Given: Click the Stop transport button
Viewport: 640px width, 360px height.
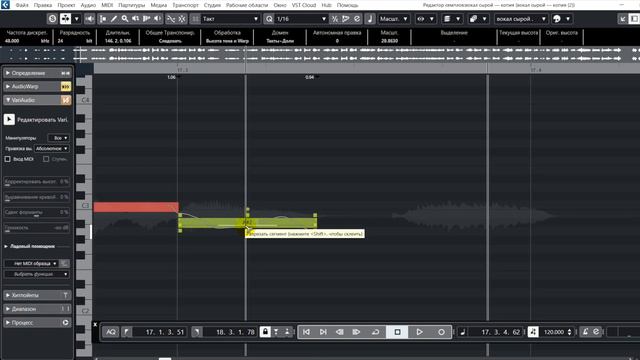Looking at the screenshot, I should click(x=398, y=332).
